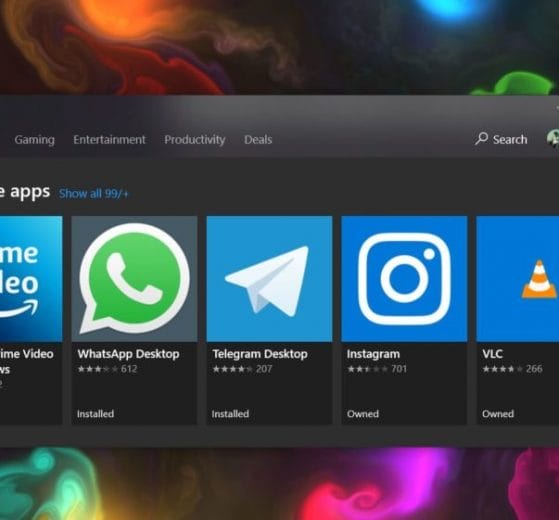Viewport: 559px width, 520px height.
Task: Click the Search button label
Action: (x=510, y=139)
